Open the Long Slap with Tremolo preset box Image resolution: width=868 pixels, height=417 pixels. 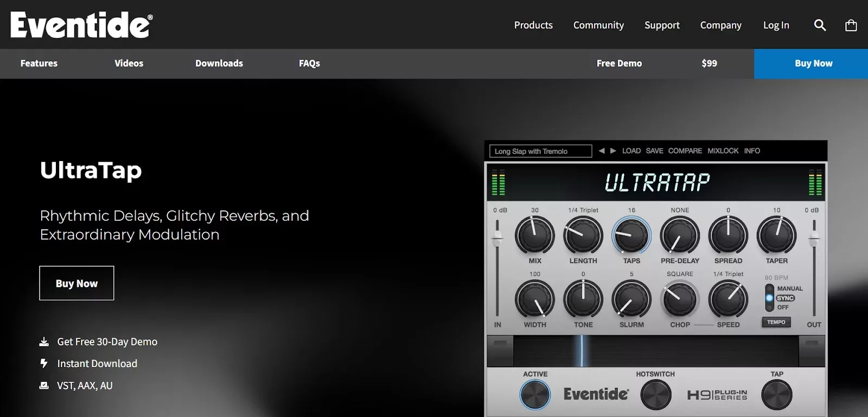(540, 151)
